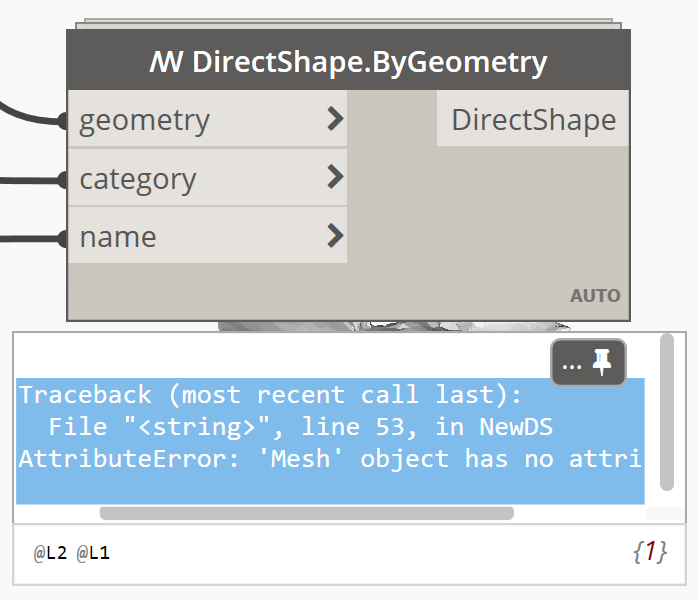The height and width of the screenshot is (600, 698).
Task: Pin the error preview bubble
Action: coord(602,364)
